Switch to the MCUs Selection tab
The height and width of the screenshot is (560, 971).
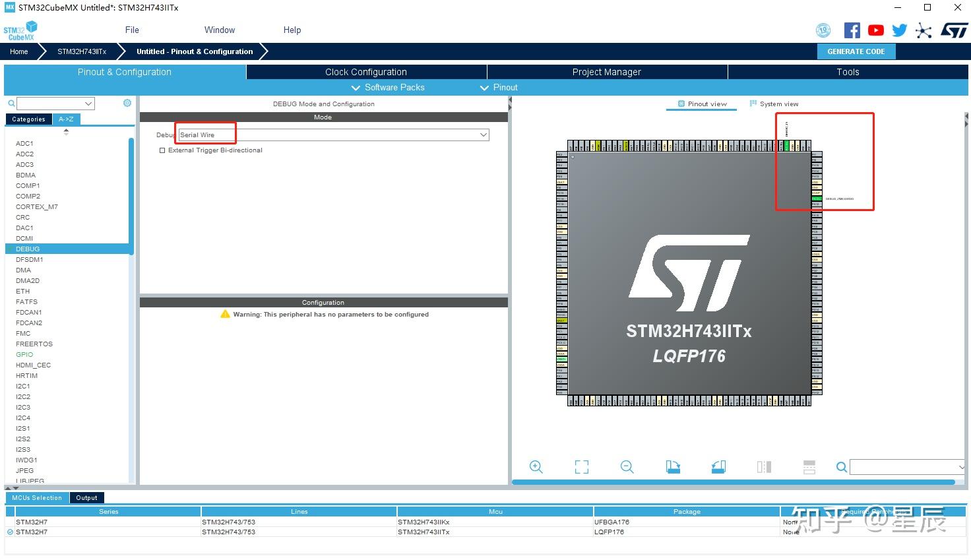point(36,497)
